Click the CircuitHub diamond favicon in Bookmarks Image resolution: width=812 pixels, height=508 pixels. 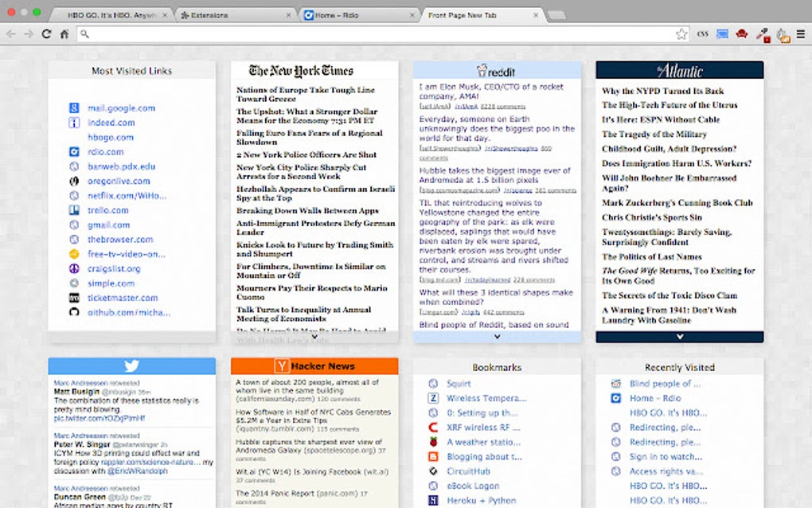[x=433, y=471]
